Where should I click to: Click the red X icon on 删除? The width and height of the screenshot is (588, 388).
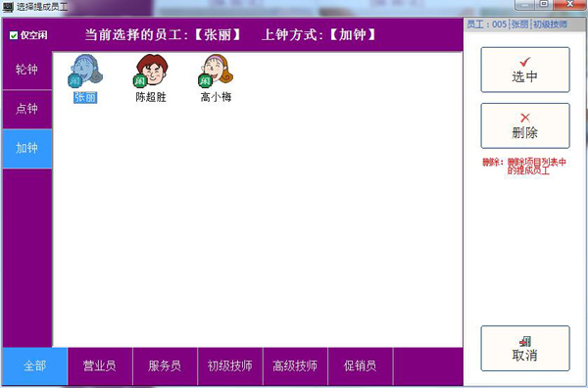525,118
